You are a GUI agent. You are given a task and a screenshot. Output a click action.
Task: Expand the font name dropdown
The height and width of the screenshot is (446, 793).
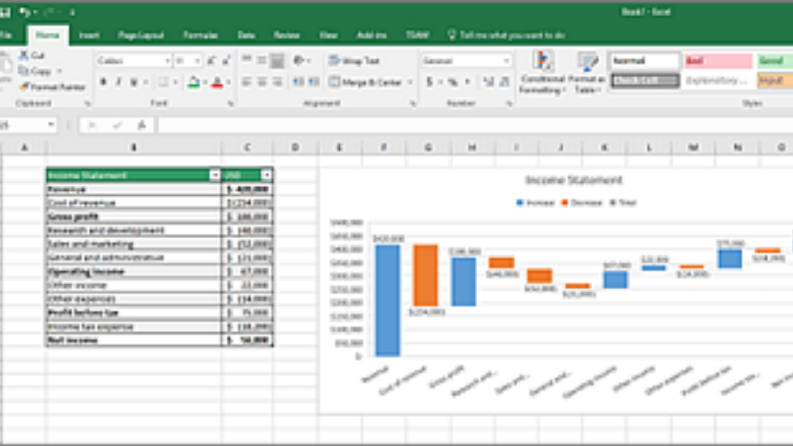(x=167, y=61)
